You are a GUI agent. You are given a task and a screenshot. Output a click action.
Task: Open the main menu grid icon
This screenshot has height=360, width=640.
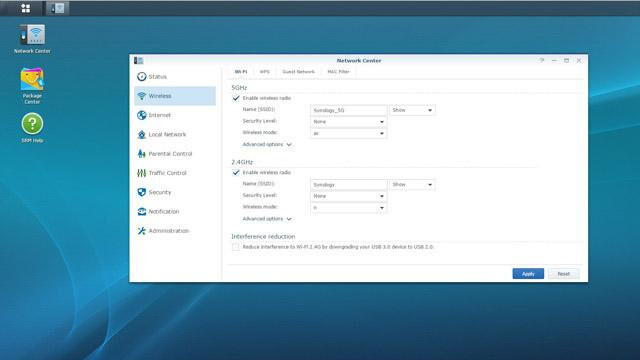click(26, 8)
